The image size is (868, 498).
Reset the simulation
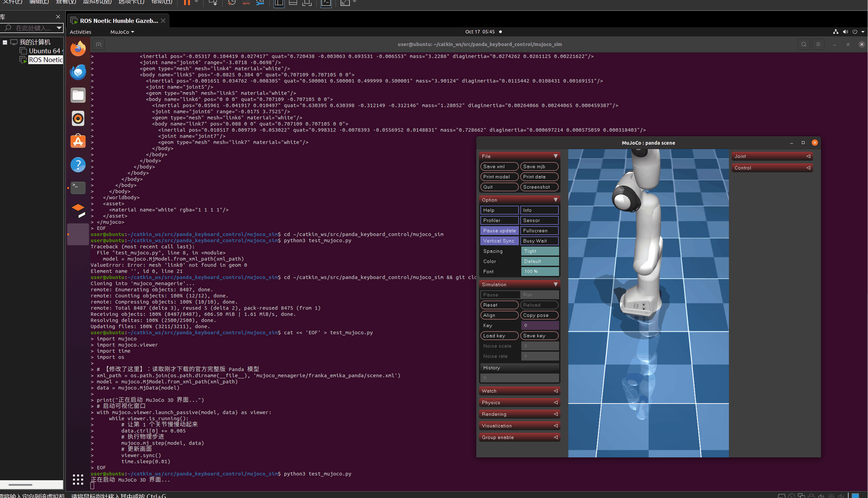(x=499, y=305)
